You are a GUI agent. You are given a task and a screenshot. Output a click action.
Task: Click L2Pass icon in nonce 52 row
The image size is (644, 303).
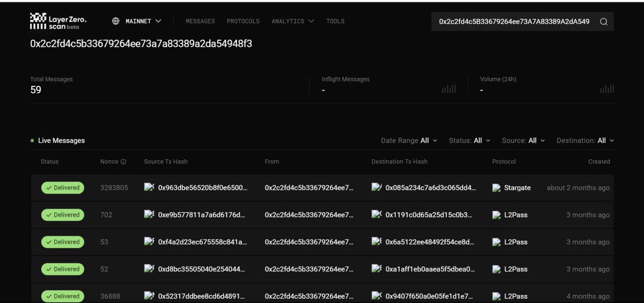(496, 269)
